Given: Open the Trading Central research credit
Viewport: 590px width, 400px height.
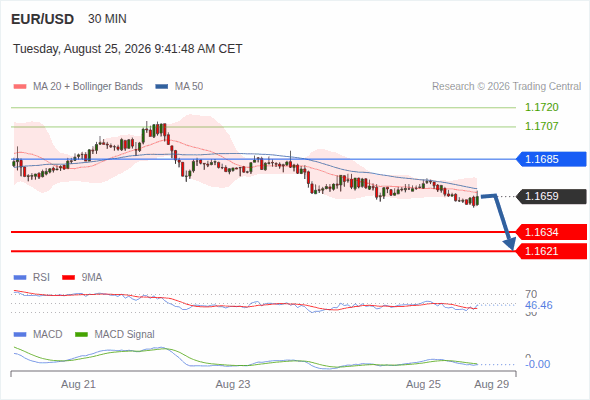Looking at the screenshot, I should [x=506, y=87].
